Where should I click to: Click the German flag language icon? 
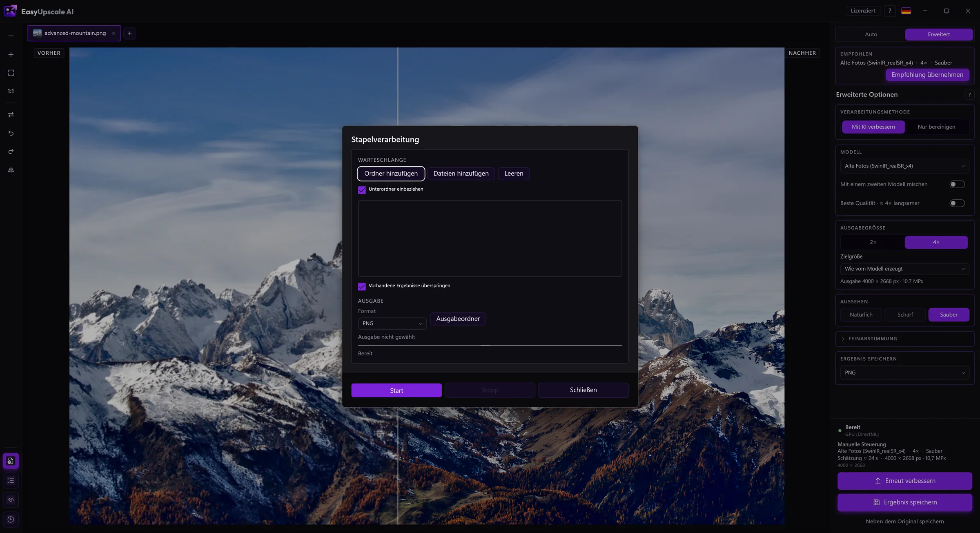[906, 11]
